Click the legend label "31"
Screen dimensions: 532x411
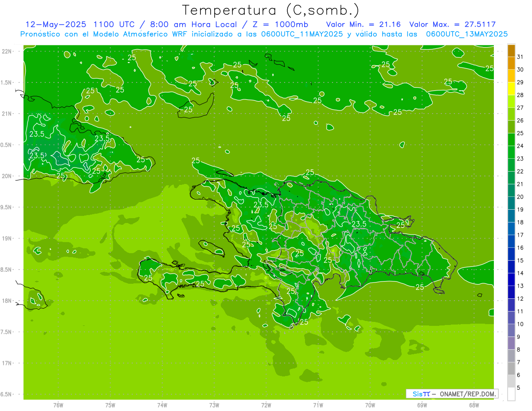(x=520, y=56)
